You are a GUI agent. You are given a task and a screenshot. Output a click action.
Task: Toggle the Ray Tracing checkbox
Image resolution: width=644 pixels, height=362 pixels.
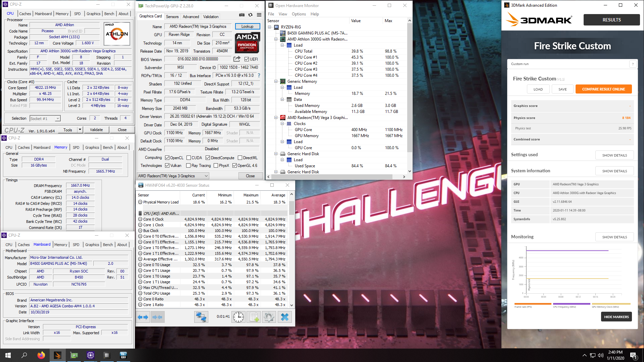click(x=189, y=166)
